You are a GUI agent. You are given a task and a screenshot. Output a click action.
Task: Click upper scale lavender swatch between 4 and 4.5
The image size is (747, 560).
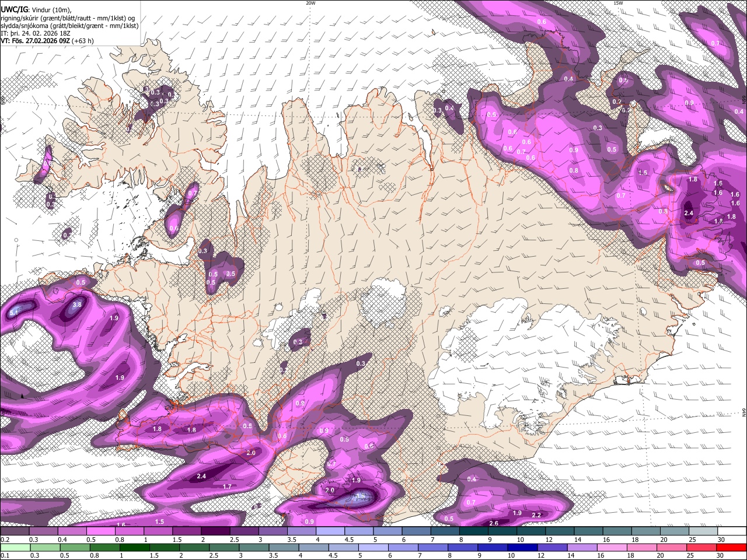coord(330,531)
